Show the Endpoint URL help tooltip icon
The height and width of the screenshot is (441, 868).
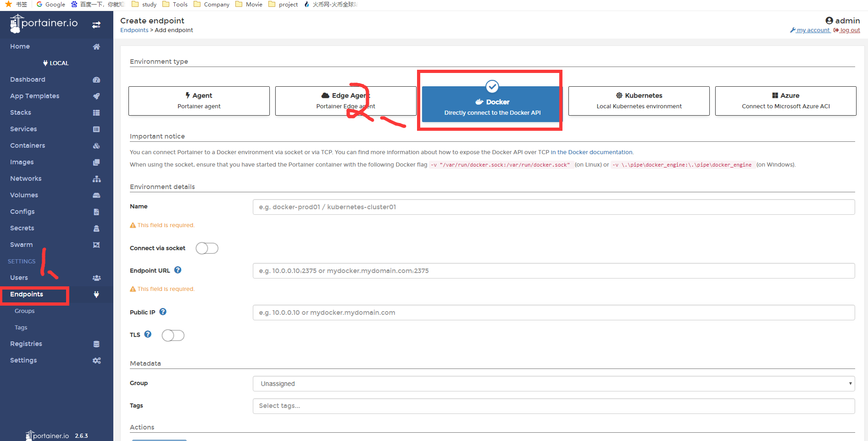point(178,270)
